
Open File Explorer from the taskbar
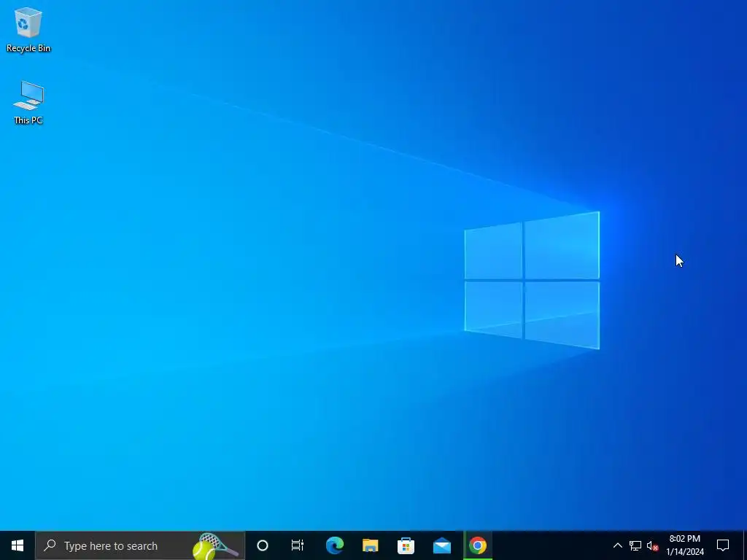point(370,545)
